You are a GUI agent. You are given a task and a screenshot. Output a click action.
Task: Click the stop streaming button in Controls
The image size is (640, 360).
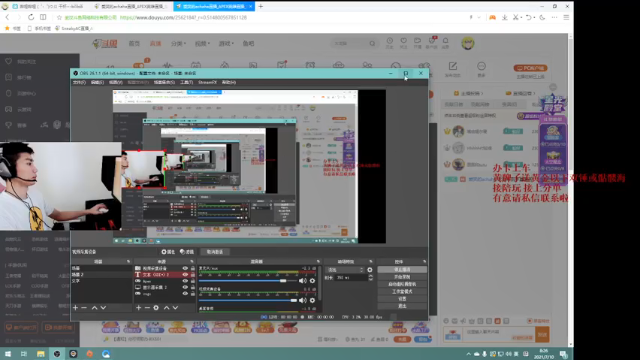402,270
